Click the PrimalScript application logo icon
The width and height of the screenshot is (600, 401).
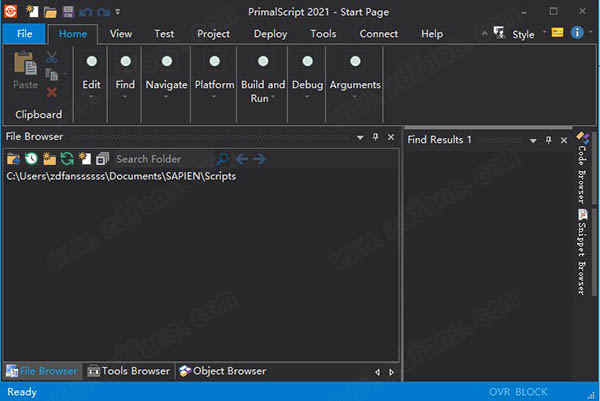(10, 11)
